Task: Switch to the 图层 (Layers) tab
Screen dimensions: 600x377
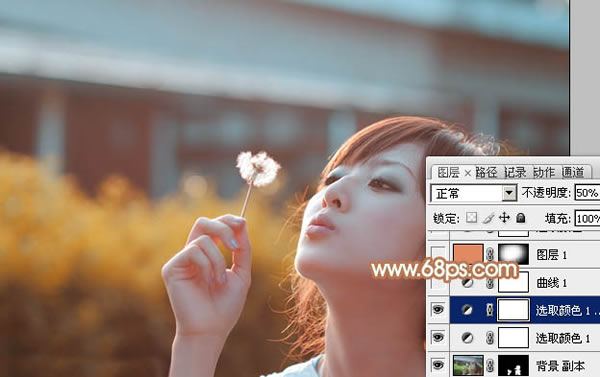Action: 448,172
